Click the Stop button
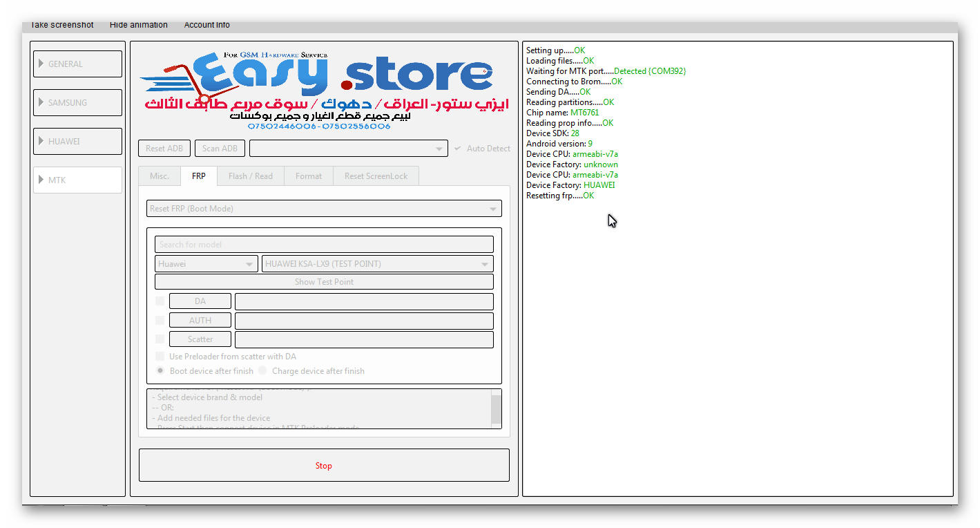Screen dimensions: 980x528 324,465
